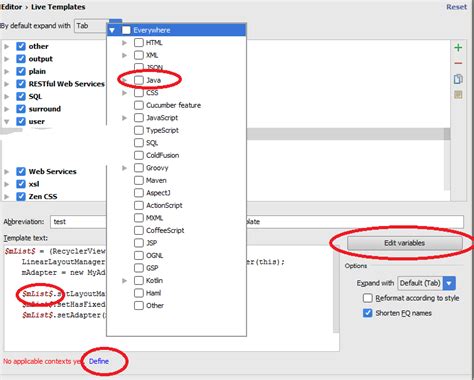Check the OGNL context checkbox
This screenshot has height=380, width=474.
(x=139, y=255)
